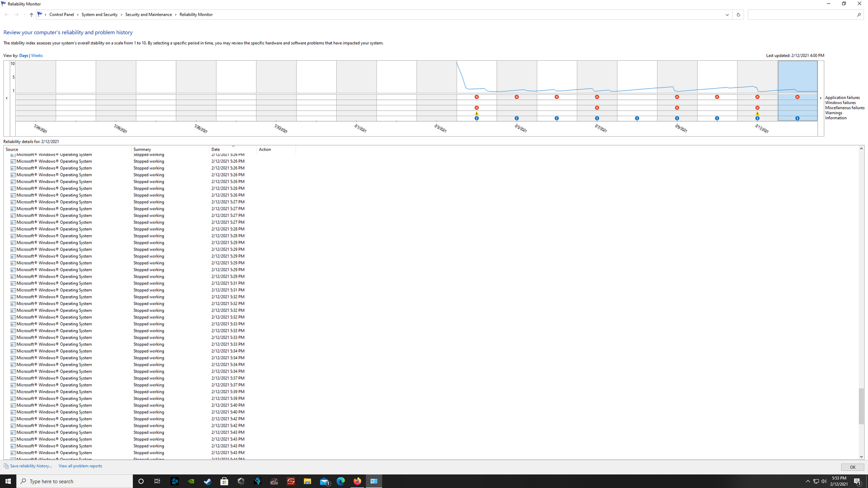868x488 pixels.
Task: Click the miscellaneous failure icon for 2/9/2021
Action: pyautogui.click(x=677, y=108)
